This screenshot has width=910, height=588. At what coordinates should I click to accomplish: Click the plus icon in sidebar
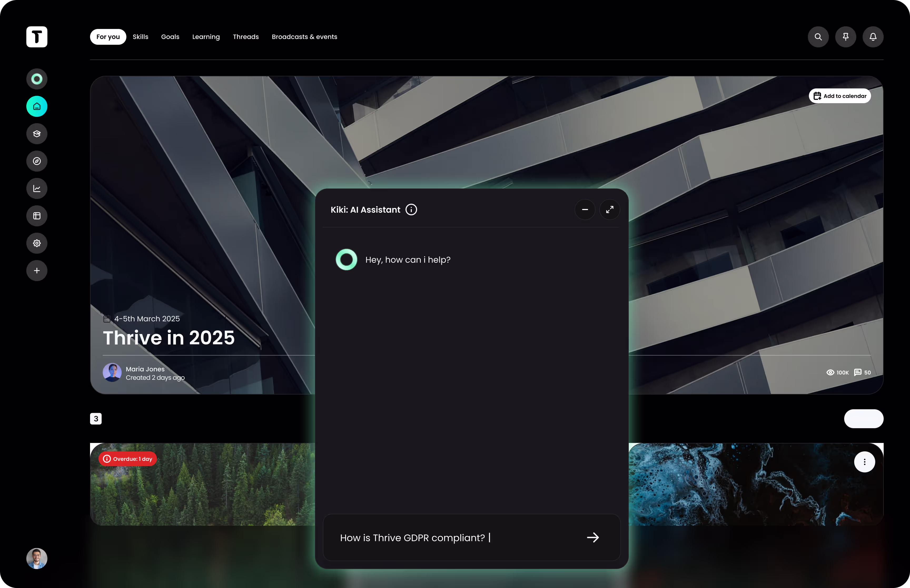tap(37, 271)
